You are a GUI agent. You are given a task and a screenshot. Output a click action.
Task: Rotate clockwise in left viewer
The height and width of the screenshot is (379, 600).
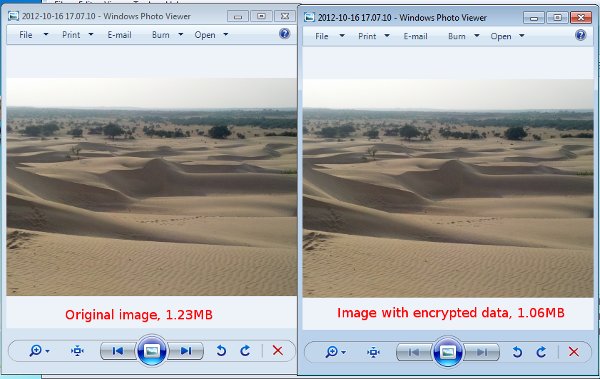(245, 351)
